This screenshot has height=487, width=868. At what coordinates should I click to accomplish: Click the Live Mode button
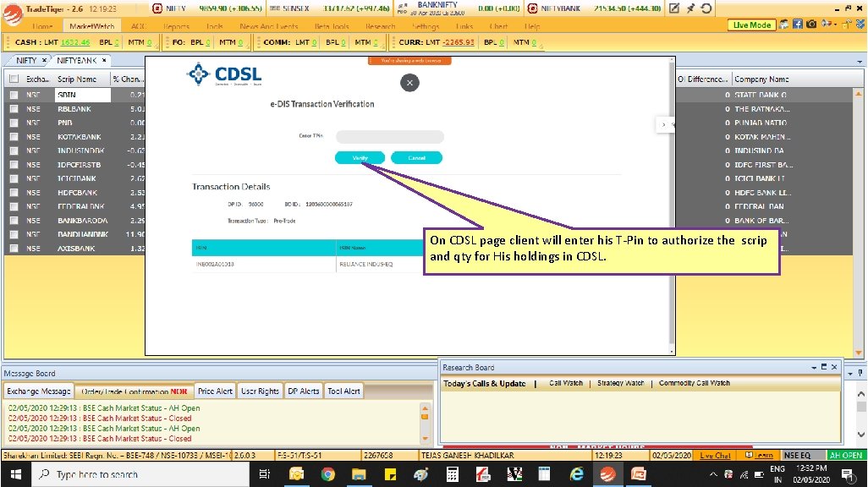(x=752, y=25)
